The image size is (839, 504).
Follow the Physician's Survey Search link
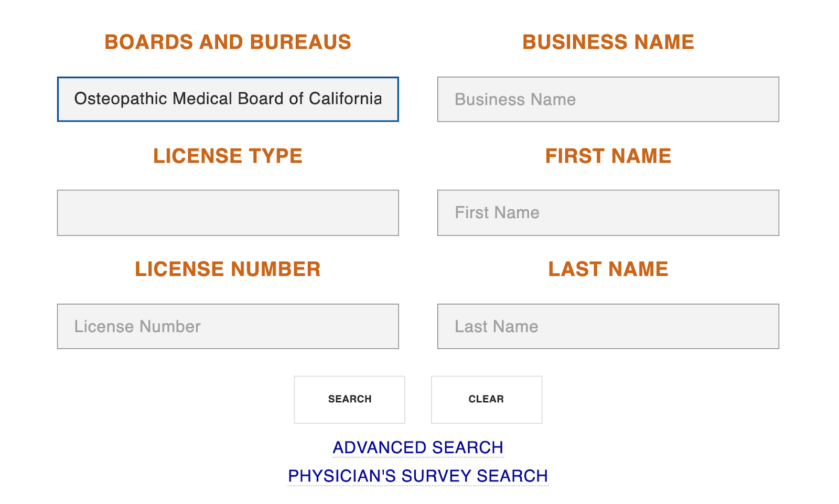pos(418,476)
